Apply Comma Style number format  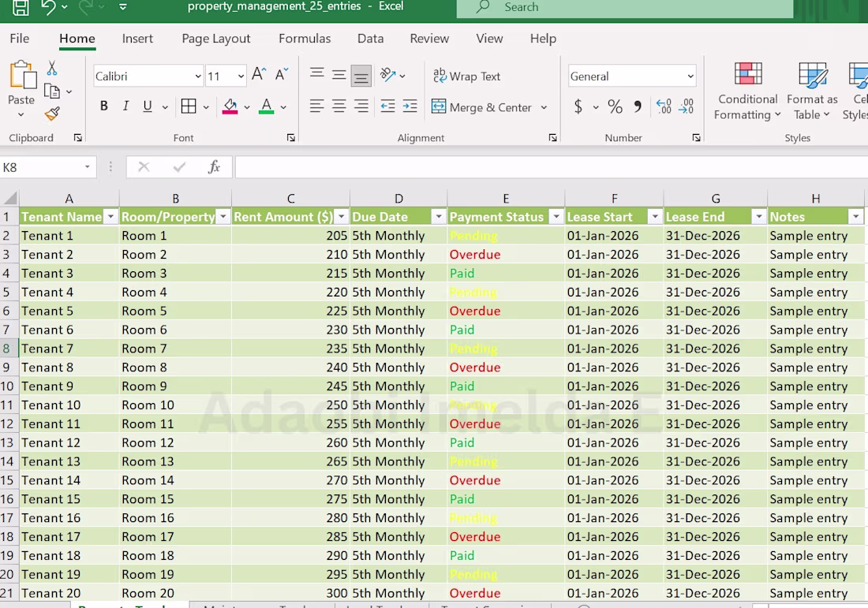tap(638, 106)
